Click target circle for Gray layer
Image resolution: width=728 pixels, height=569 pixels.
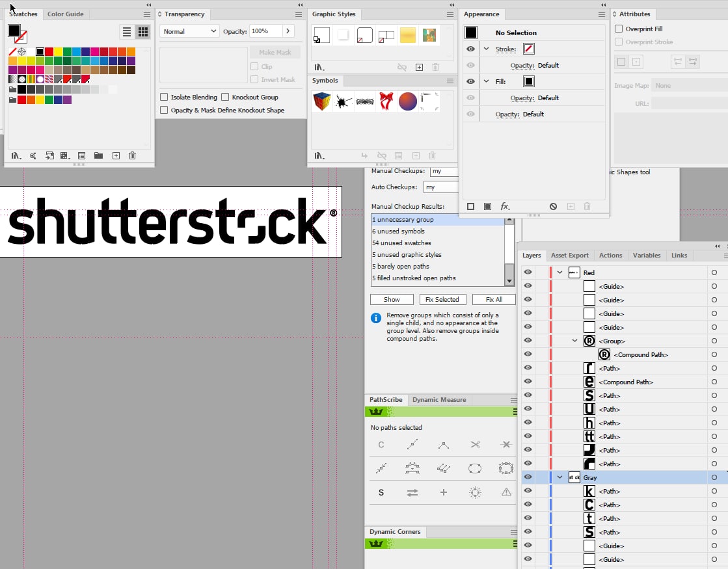(714, 477)
